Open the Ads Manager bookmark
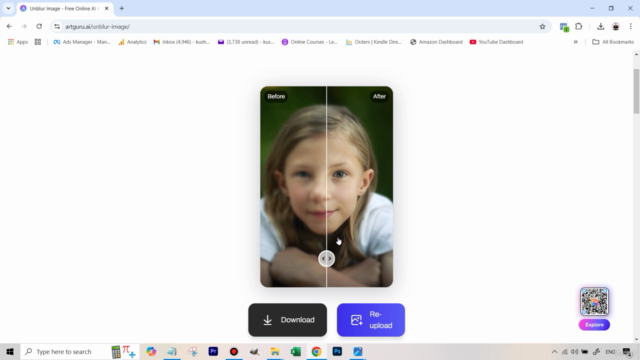 click(x=82, y=42)
